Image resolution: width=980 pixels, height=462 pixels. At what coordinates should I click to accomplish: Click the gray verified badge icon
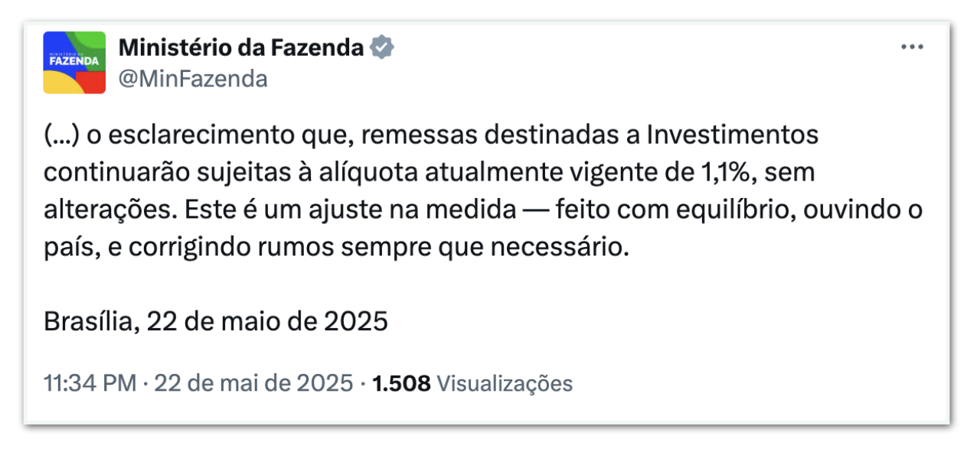tap(382, 48)
